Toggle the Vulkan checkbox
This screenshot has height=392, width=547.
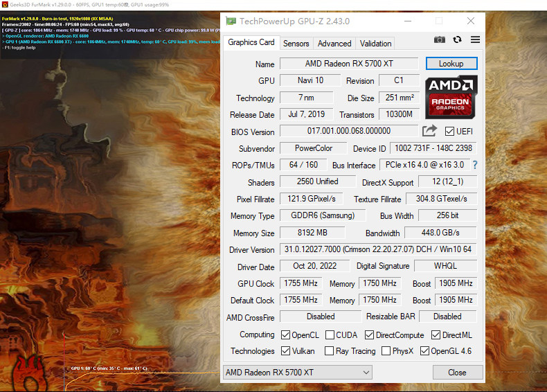pyautogui.click(x=285, y=351)
